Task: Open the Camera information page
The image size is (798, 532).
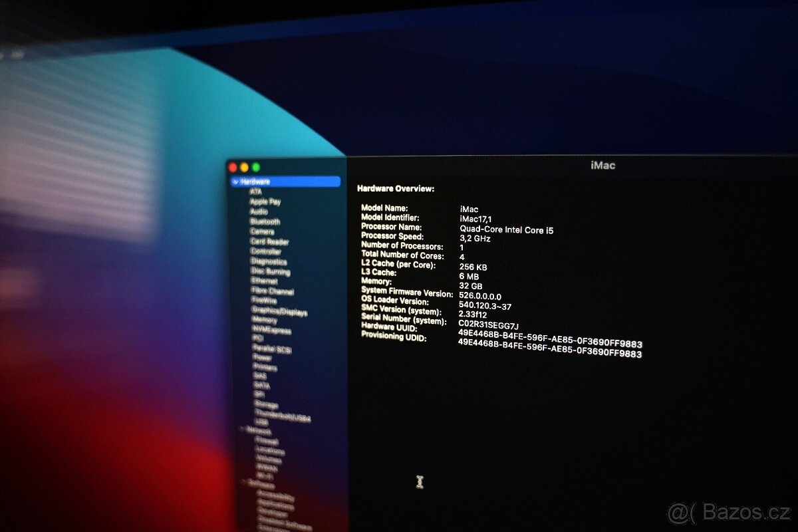Action: [x=261, y=231]
